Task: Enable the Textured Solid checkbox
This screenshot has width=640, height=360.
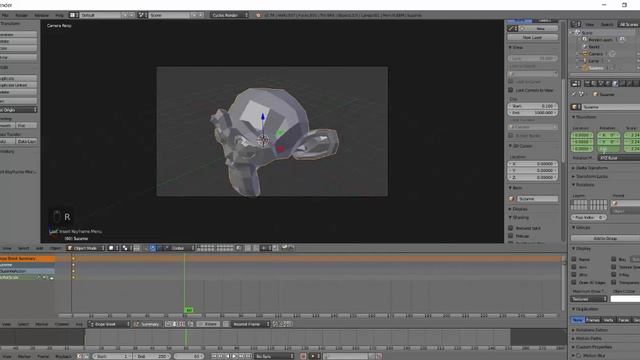Action: pos(511,228)
